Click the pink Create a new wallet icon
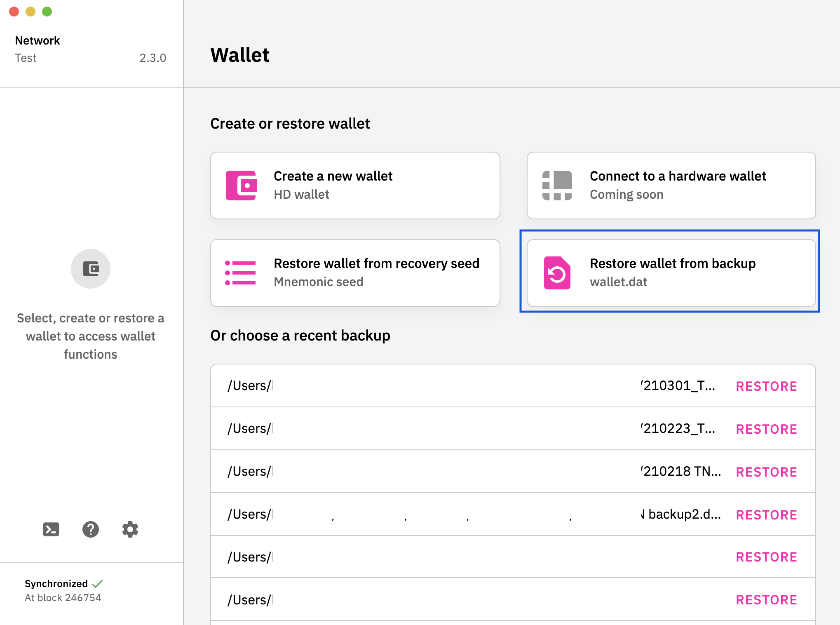Viewport: 840px width, 625px height. [x=242, y=186]
